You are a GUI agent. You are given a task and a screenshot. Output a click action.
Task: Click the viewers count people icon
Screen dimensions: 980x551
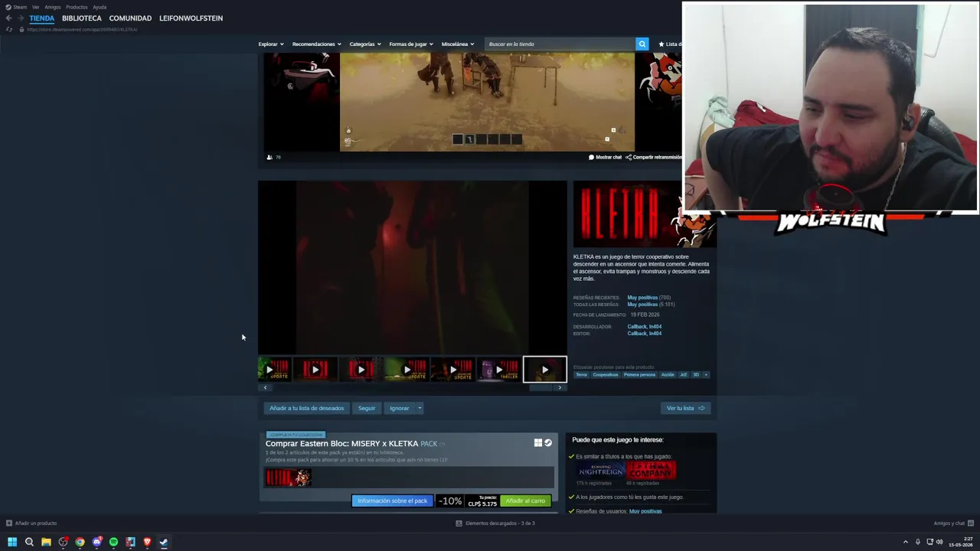[269, 157]
